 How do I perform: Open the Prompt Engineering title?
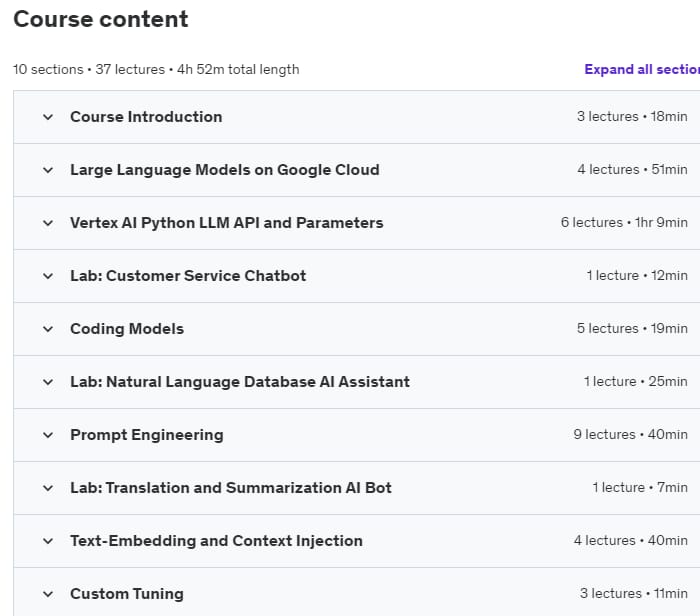point(146,435)
